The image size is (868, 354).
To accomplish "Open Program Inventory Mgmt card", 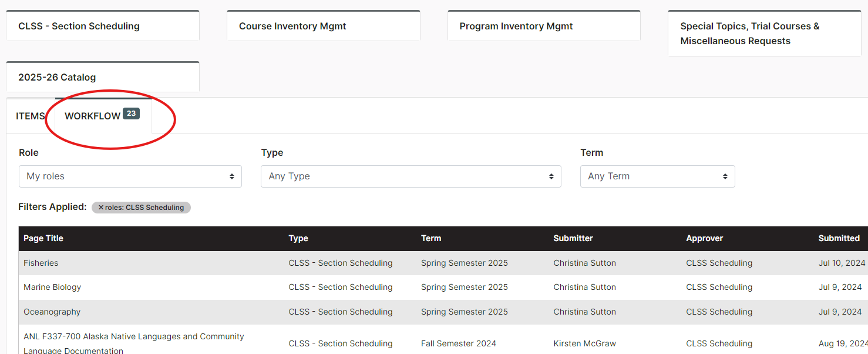I will [544, 26].
